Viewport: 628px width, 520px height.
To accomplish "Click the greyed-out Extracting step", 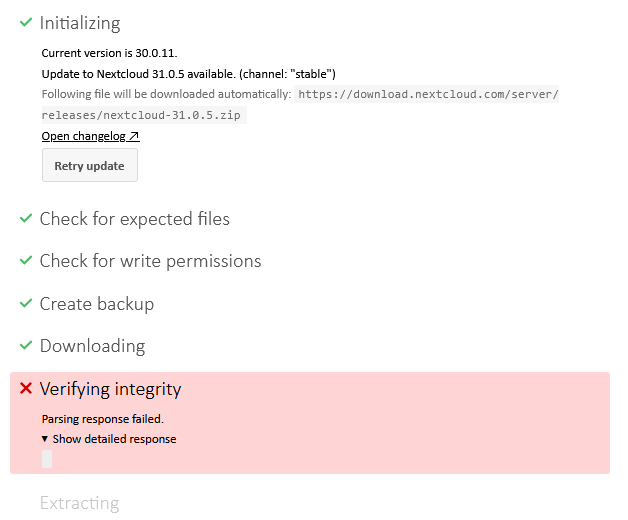I will (80, 503).
